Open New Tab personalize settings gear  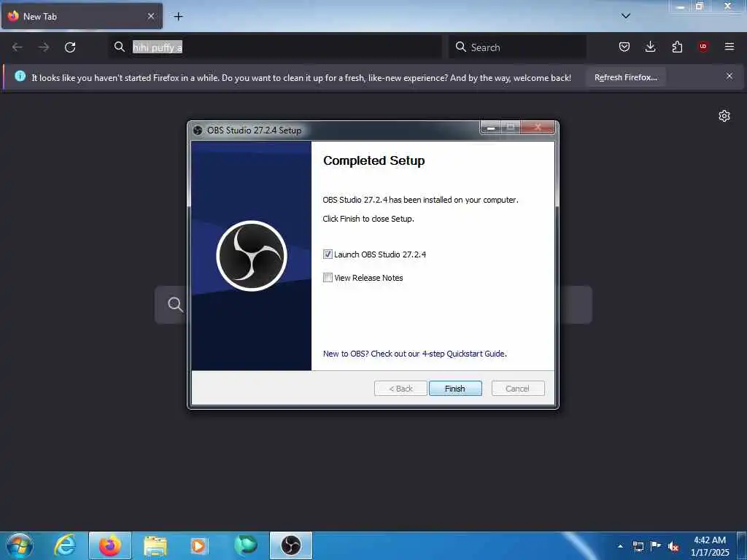click(x=724, y=116)
